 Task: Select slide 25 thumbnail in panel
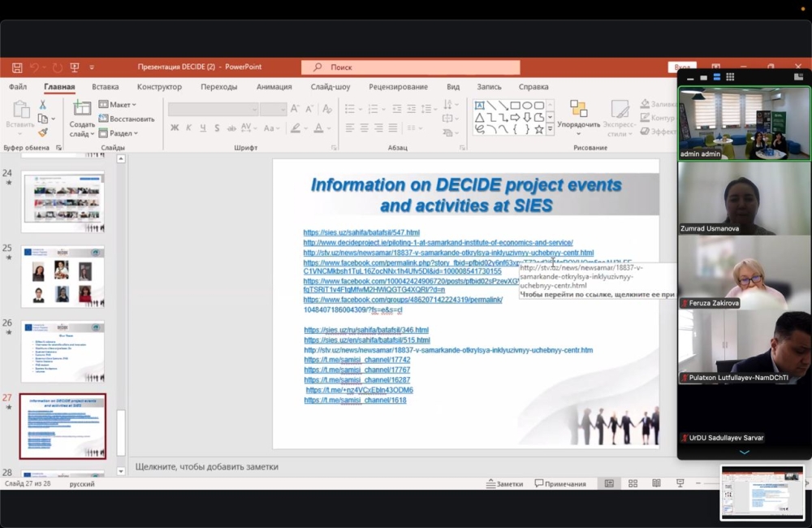63,276
